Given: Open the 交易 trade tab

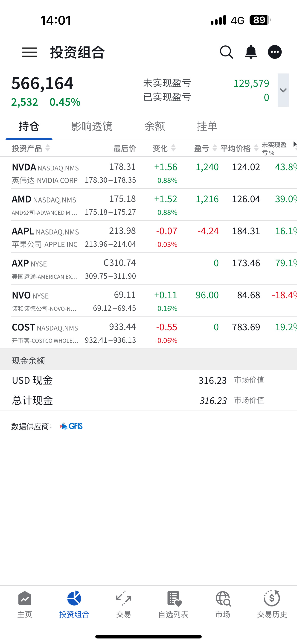Looking at the screenshot, I should [x=123, y=604].
